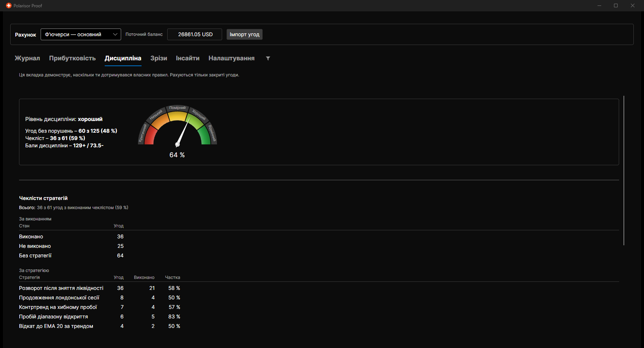Image resolution: width=644 pixels, height=348 pixels.
Task: Switch to the Прибутковість tab
Action: tap(72, 58)
